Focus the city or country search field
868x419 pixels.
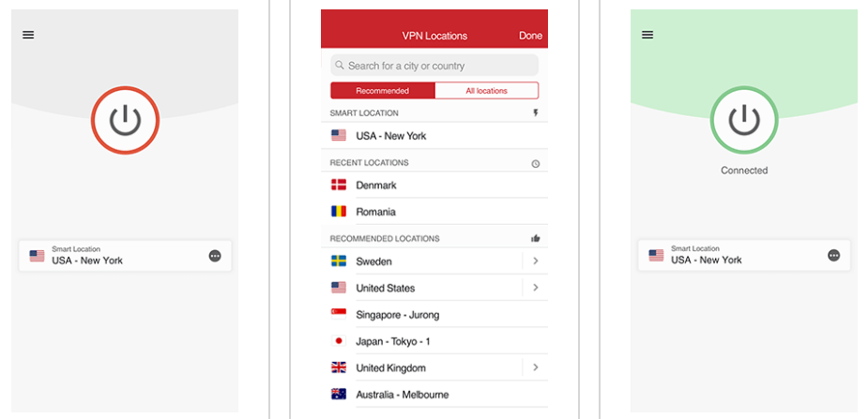tap(434, 66)
